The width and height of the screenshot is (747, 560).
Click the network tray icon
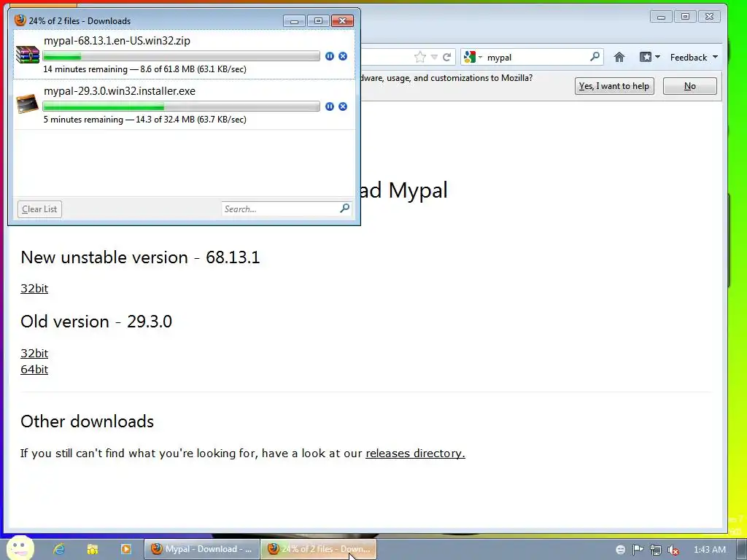point(656,550)
